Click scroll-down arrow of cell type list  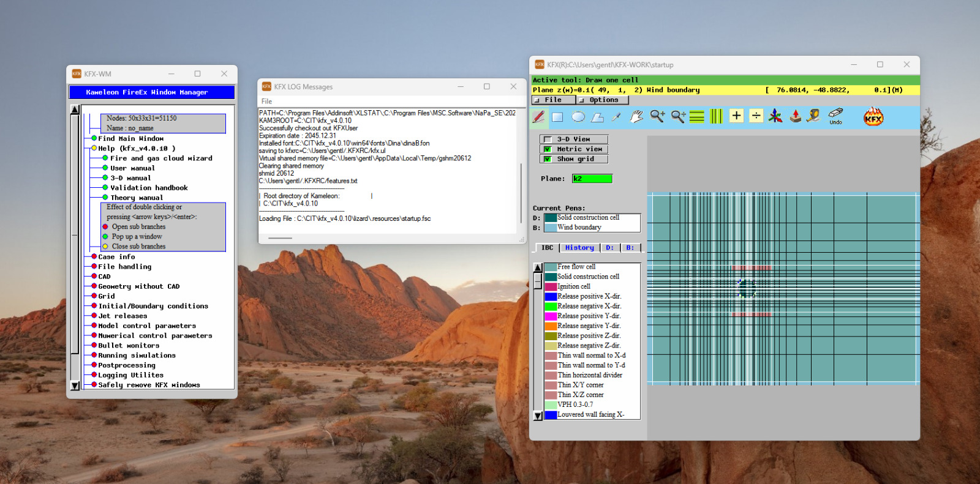pyautogui.click(x=538, y=415)
